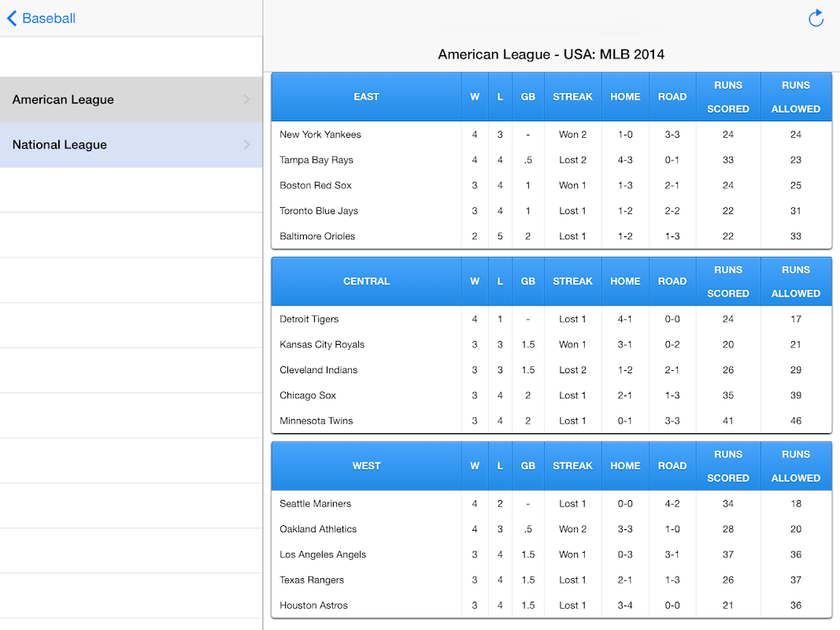
Task: Click the STREAK column header in EAST table
Action: 572,97
